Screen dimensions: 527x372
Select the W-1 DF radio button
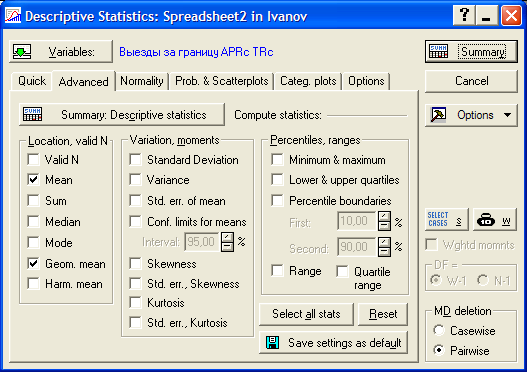pos(436,280)
